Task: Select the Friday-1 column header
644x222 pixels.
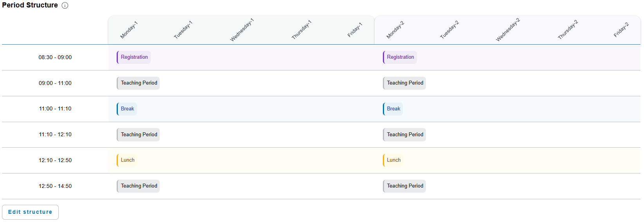Action: pyautogui.click(x=355, y=30)
